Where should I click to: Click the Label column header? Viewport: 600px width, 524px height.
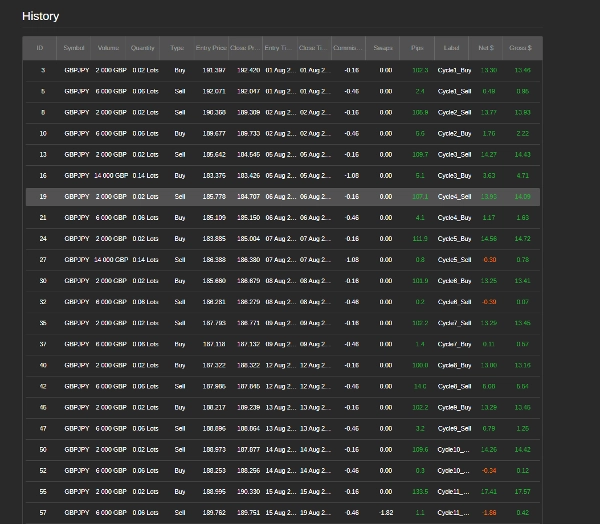[452, 48]
